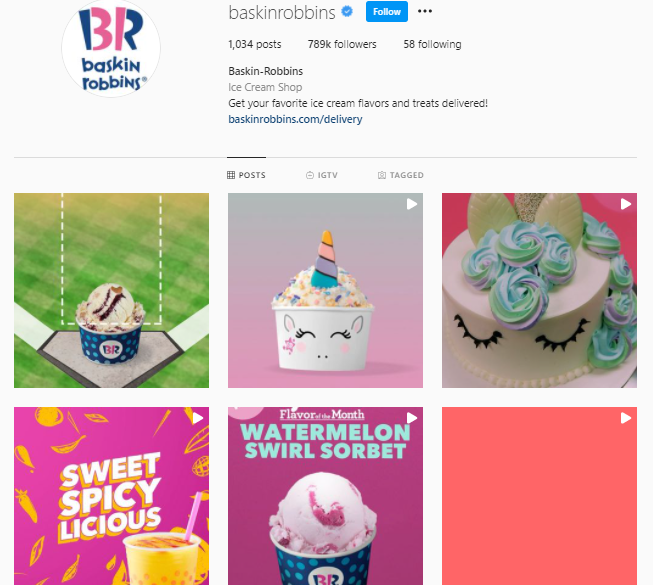Open the baseball field ice cream post
The height and width of the screenshot is (585, 653).
pos(112,290)
